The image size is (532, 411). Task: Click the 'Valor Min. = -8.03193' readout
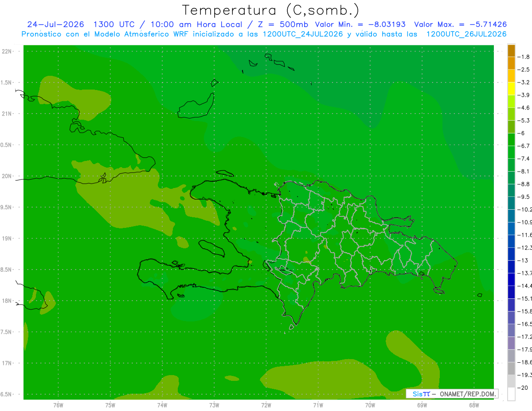(x=360, y=24)
